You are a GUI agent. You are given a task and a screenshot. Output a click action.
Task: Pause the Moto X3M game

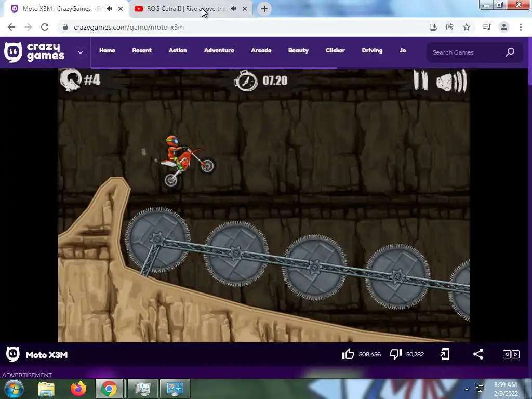tap(421, 80)
